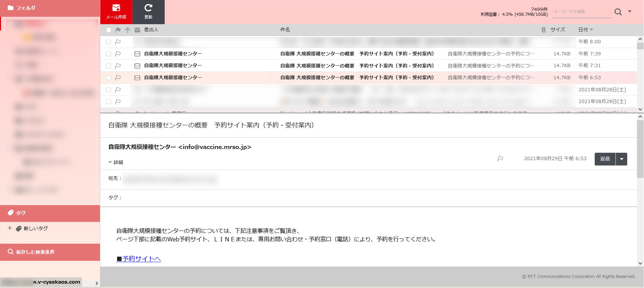The height and width of the screenshot is (288, 644).
Task: Follow the 予約サイトへ link
Action: [141, 259]
